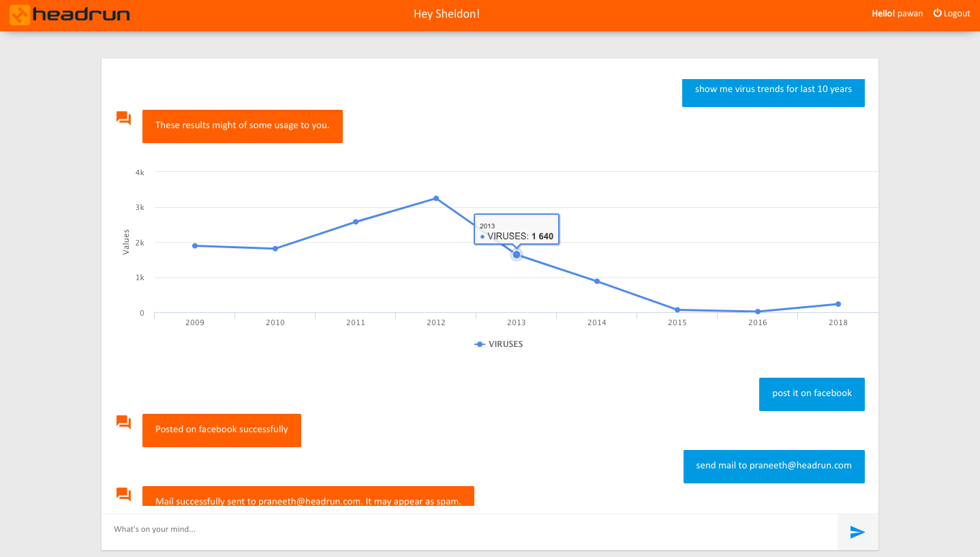Click the 'Mail successfully sent' reply bubble
Viewport: 980px width, 557px height.
(308, 497)
